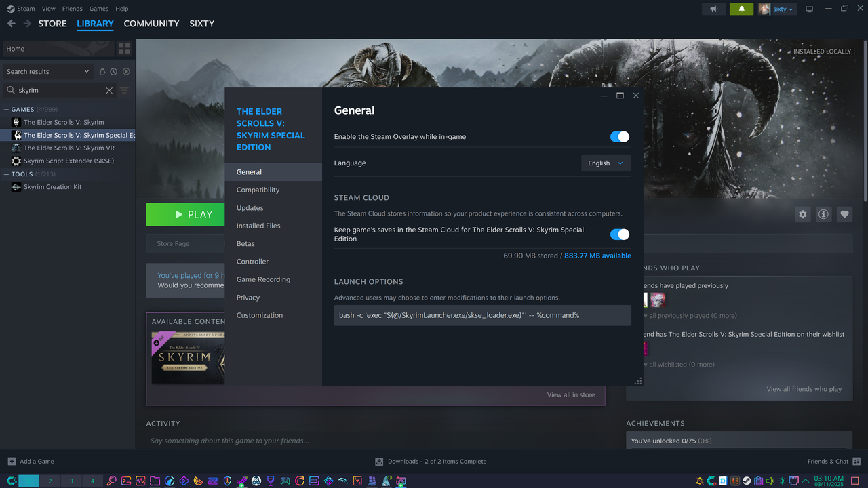
Task: Filter ready-to-play games with the play icon
Action: (x=125, y=71)
